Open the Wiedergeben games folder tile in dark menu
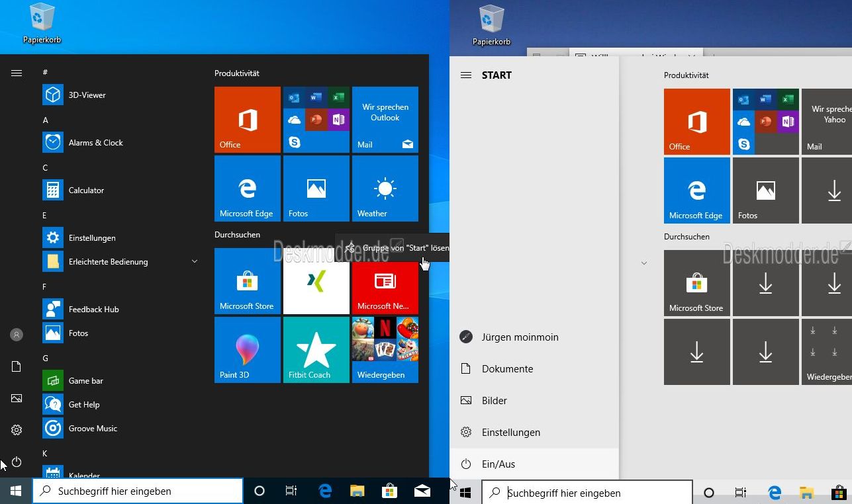Image resolution: width=852 pixels, height=504 pixels. [385, 350]
